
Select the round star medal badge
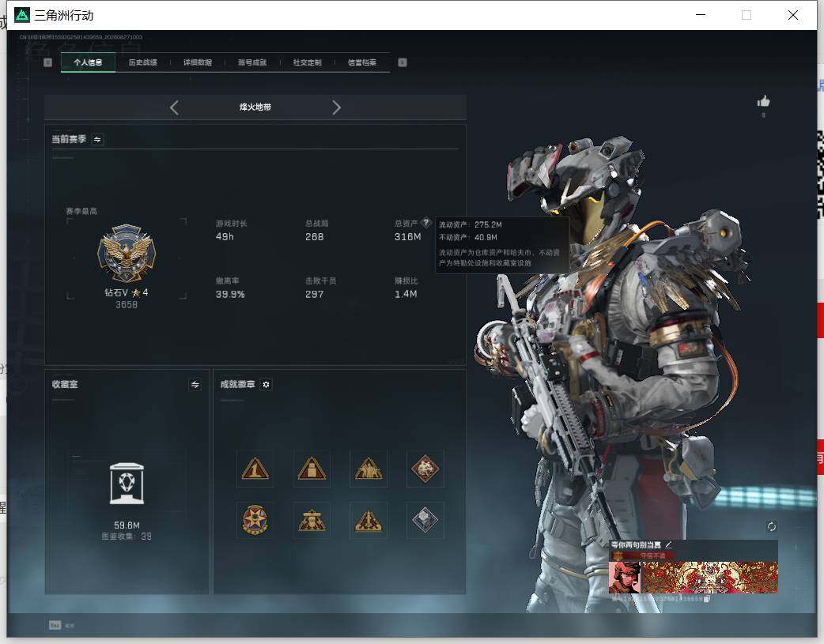pos(255,520)
